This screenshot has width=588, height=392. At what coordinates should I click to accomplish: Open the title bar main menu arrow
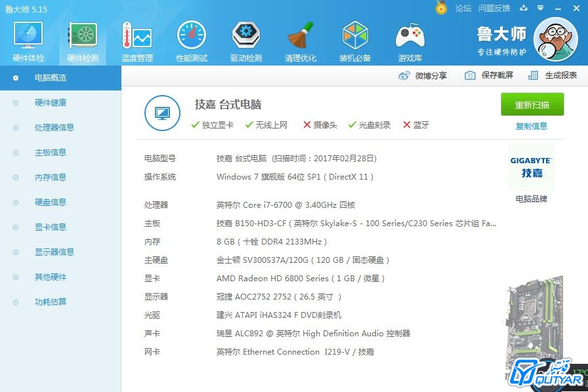tap(540, 8)
